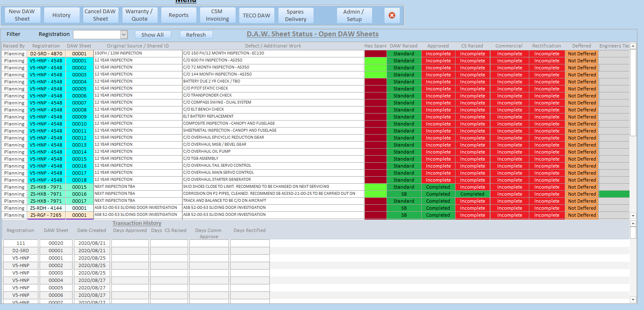Click Days Approved field for registration 111
644x310 pixels.
click(130, 244)
